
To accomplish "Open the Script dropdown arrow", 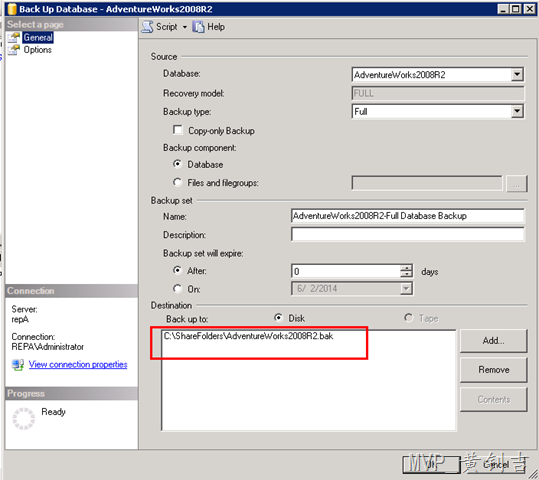I will coord(185,27).
